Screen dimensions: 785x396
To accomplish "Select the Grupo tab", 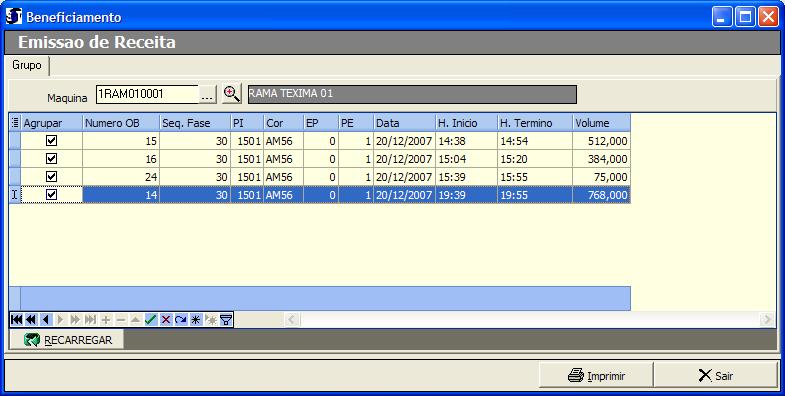I will pos(27,65).
